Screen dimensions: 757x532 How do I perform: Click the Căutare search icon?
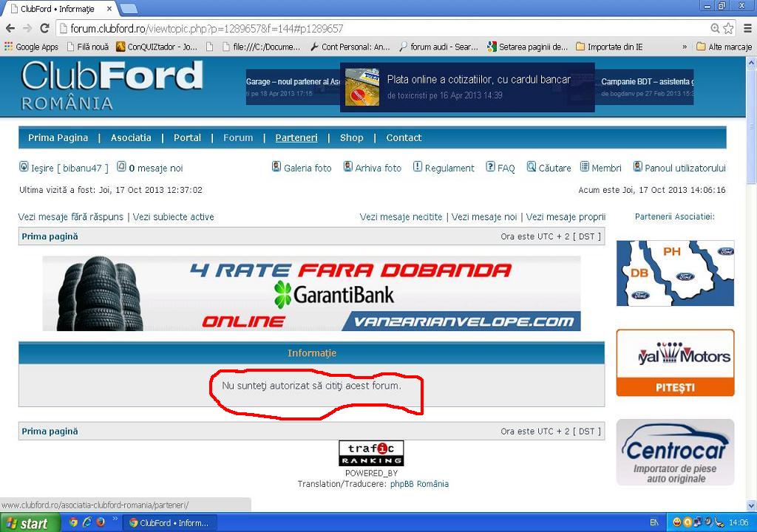[531, 167]
